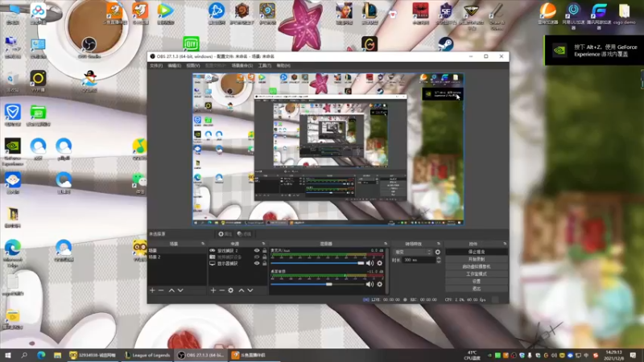Enable 工作室模式 studio mode

pyautogui.click(x=477, y=274)
